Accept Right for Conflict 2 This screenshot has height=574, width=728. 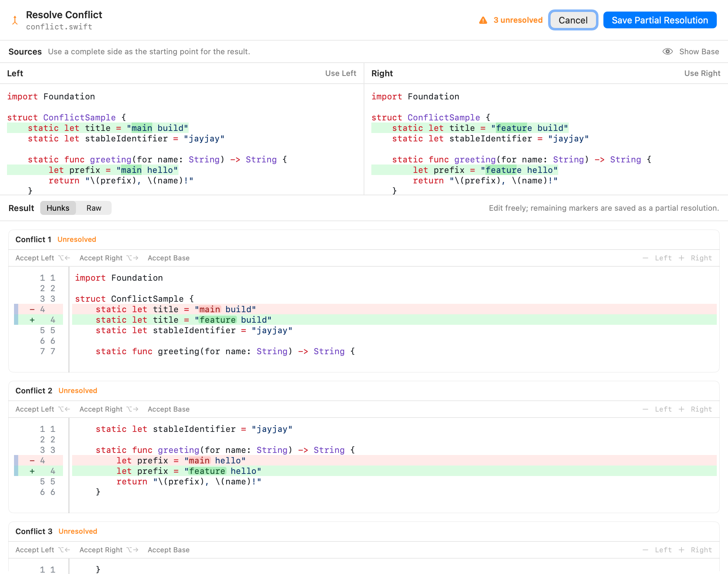(109, 409)
